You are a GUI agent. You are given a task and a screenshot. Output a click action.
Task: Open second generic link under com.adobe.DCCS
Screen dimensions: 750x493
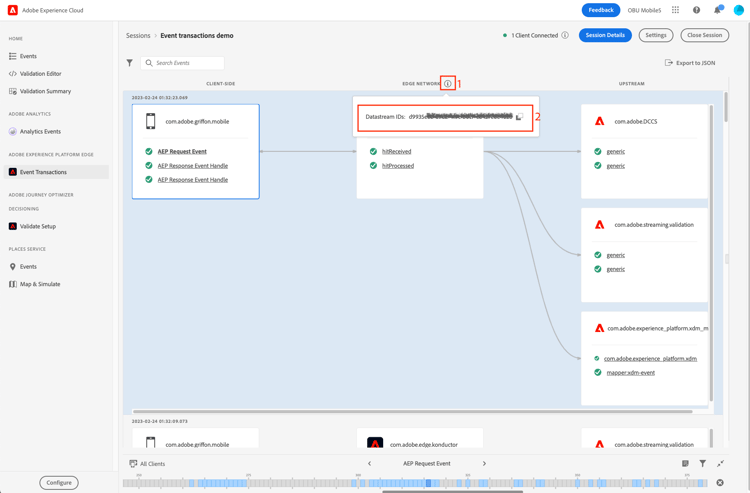coord(616,166)
